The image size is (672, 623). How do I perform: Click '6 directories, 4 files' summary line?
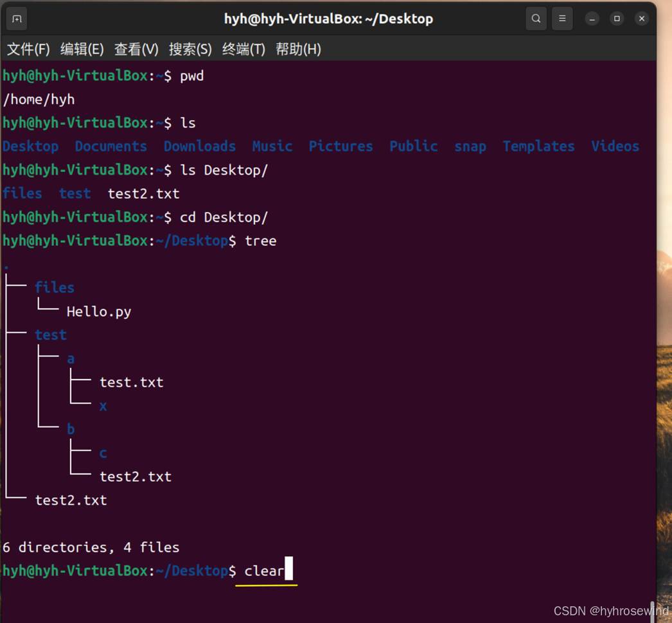[x=91, y=547]
